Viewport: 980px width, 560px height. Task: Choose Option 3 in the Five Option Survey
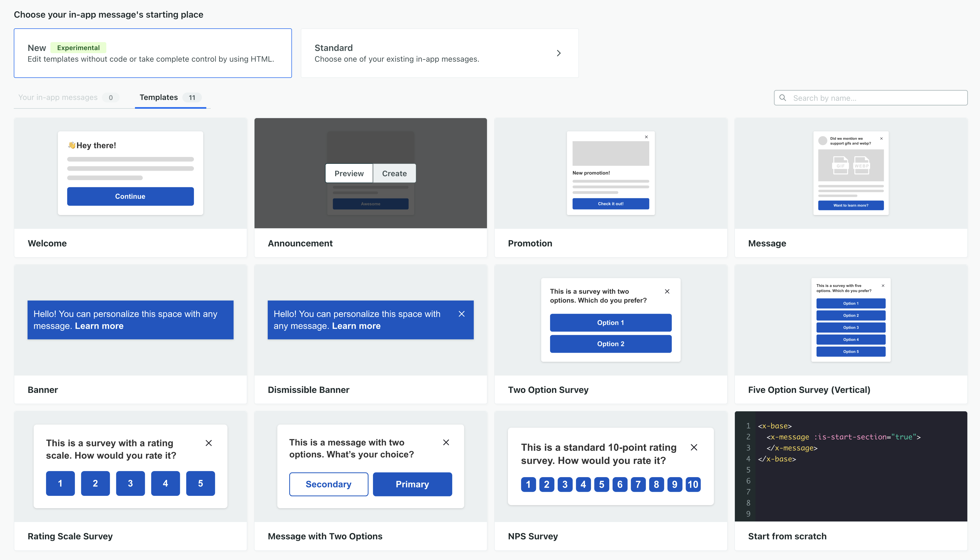click(851, 328)
